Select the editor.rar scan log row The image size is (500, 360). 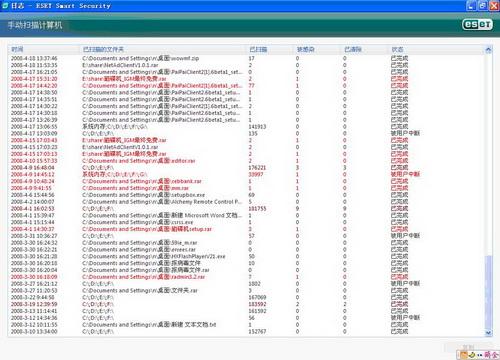[246, 161]
